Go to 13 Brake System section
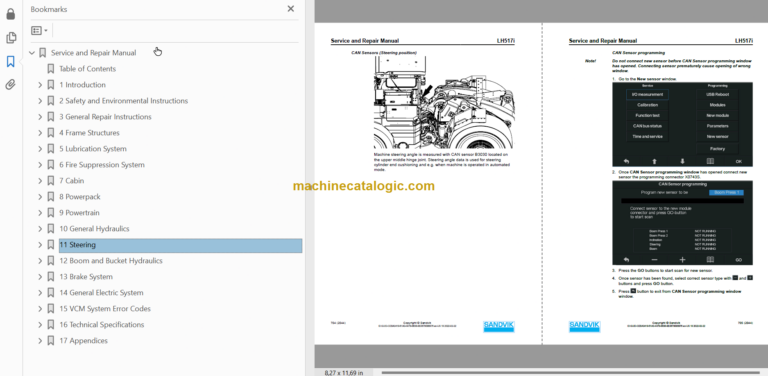This screenshot has width=768, height=376. 86,277
